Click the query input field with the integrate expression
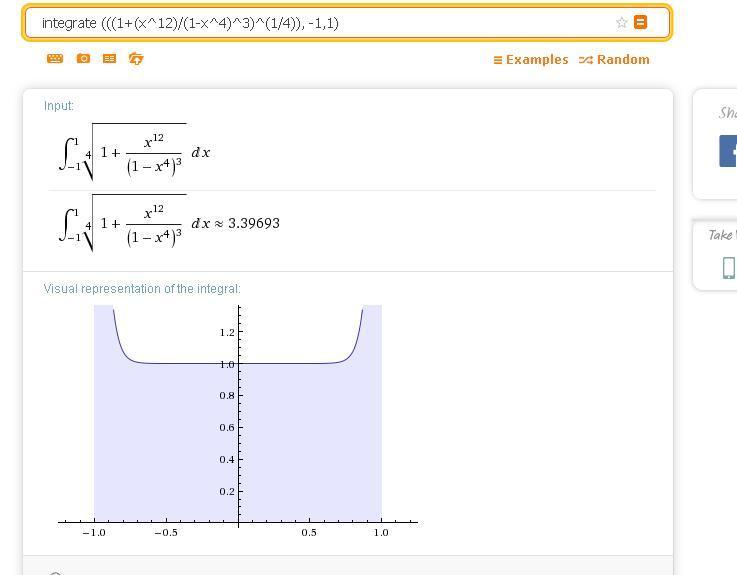 point(320,23)
